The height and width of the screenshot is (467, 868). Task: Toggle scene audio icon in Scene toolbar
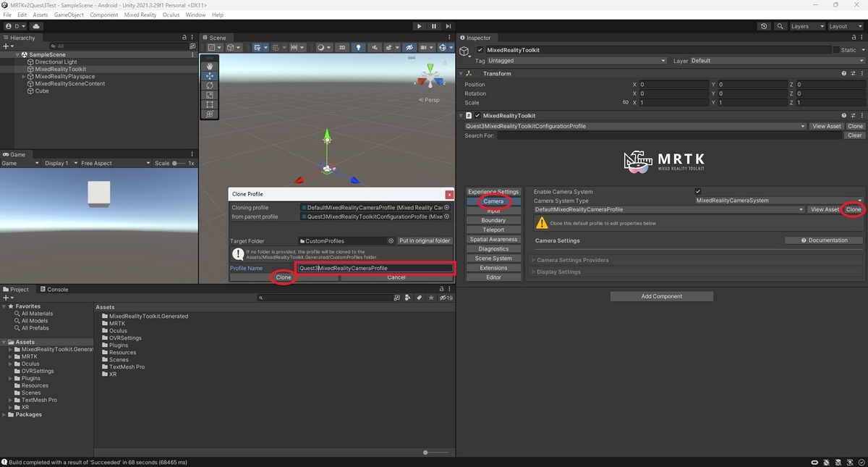[375, 48]
